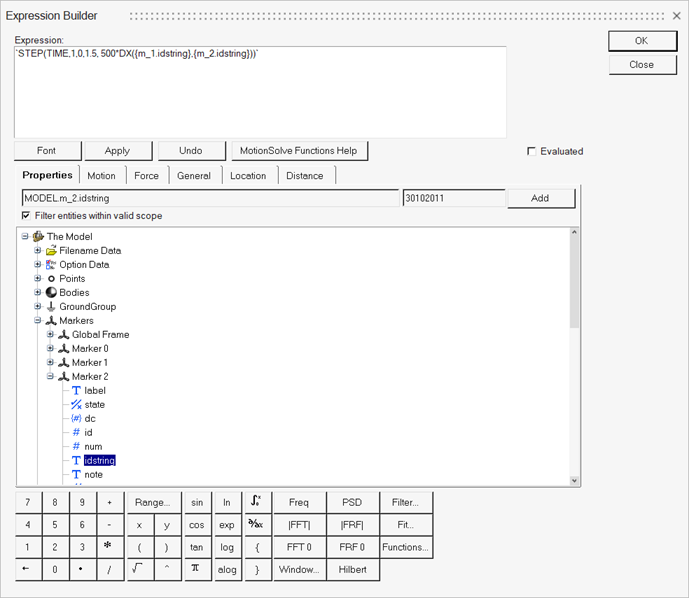
Task: Select the state property icon
Action: [76, 405]
